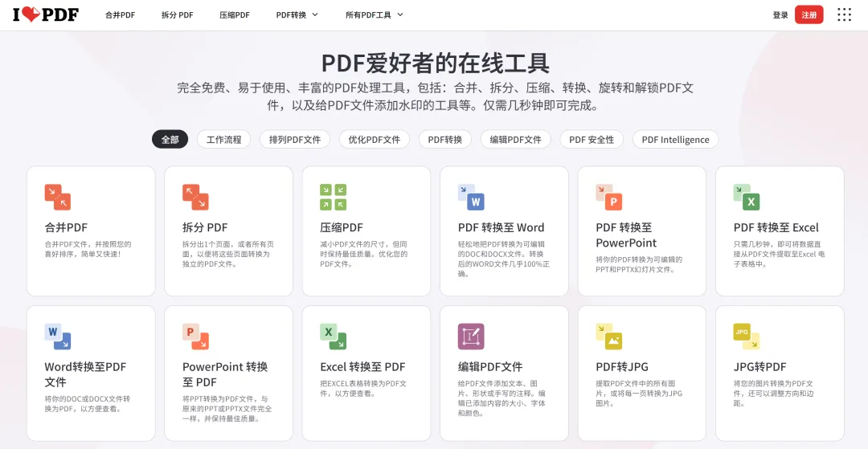The image size is (868, 449).
Task: Open the PowerPoint 转换至 PDF card title
Action: [x=225, y=374]
